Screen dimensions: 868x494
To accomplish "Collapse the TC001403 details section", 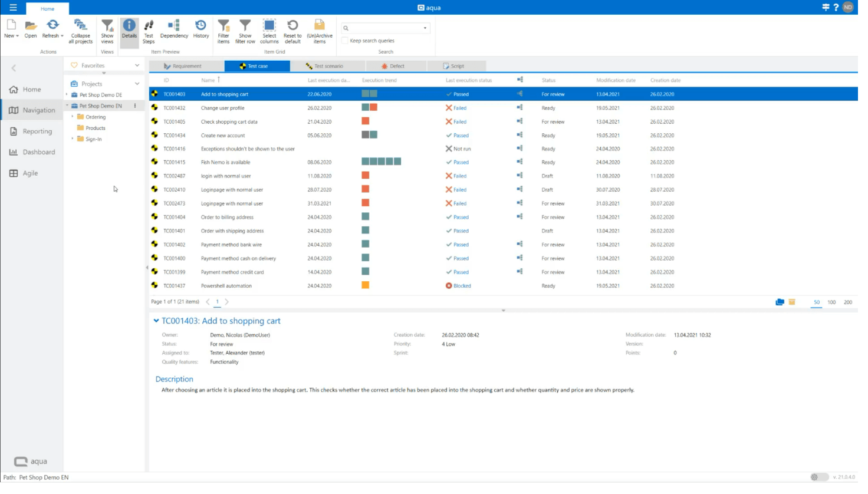I will click(x=156, y=321).
